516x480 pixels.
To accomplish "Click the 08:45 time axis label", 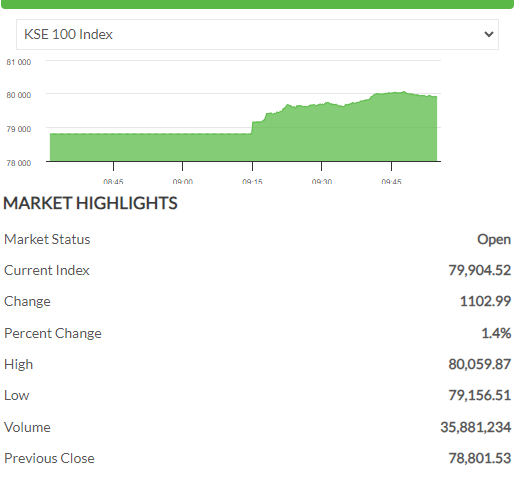I will click(x=113, y=181).
